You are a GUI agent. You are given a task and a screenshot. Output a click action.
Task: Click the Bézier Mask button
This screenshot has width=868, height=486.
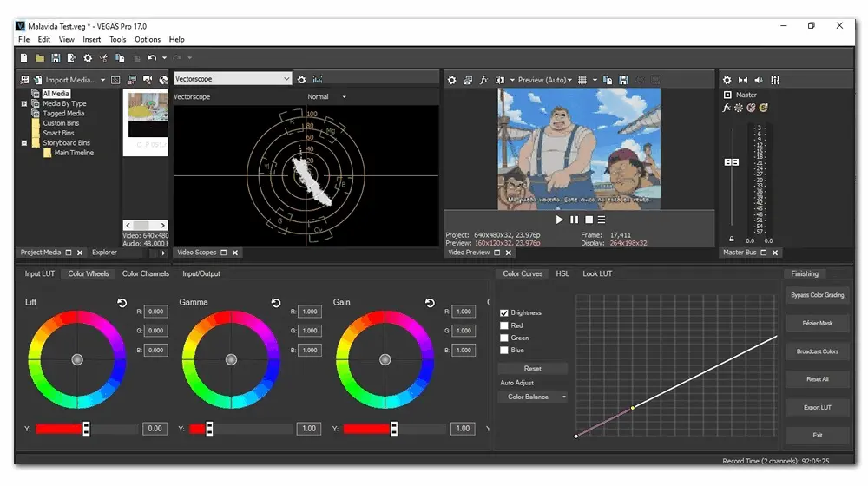(817, 323)
